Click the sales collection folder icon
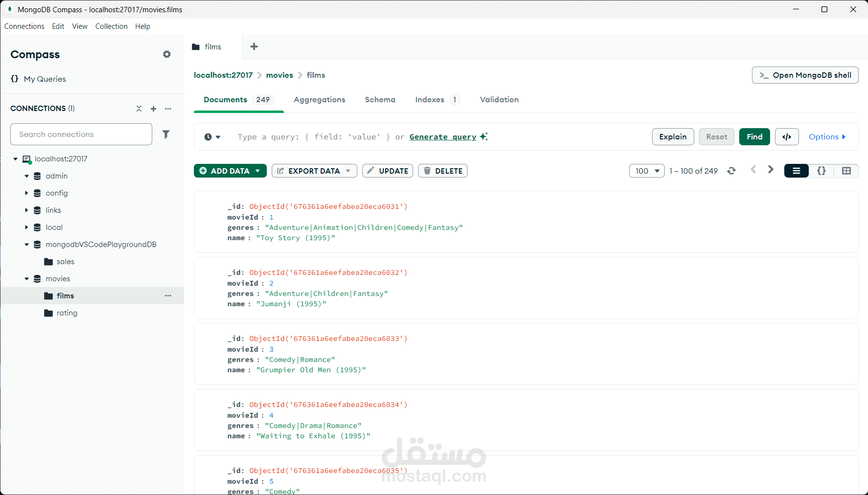 (x=48, y=262)
